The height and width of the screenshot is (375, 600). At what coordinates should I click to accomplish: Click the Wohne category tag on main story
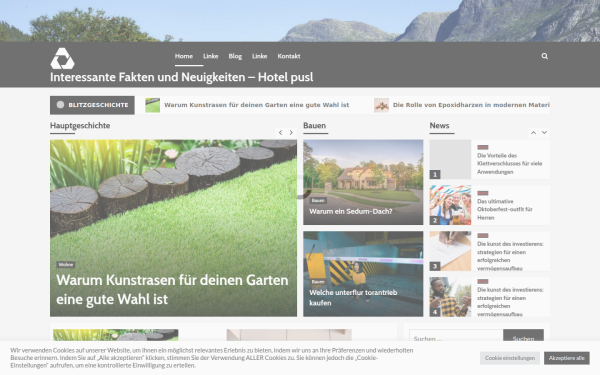[x=66, y=264]
